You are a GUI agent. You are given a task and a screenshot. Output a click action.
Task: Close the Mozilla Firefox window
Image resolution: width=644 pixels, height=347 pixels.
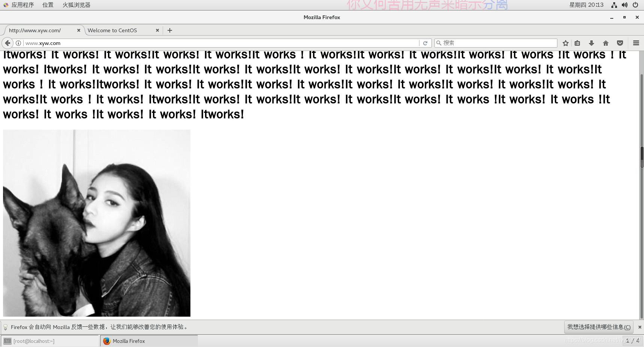coord(637,17)
